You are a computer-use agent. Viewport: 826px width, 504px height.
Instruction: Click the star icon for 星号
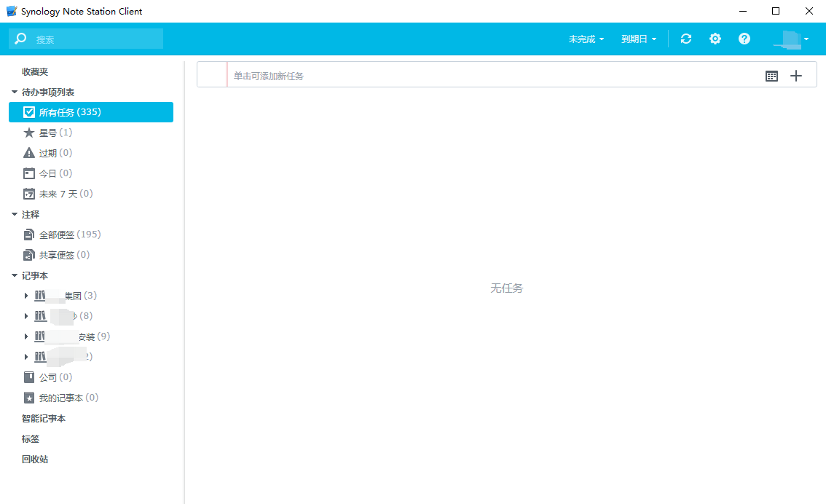(29, 133)
